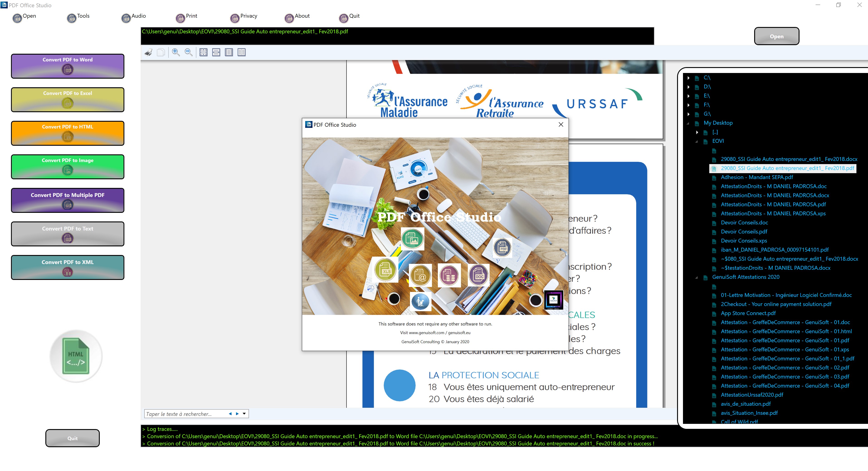
Task: Click the copy pages icon in toolbar
Action: click(161, 52)
